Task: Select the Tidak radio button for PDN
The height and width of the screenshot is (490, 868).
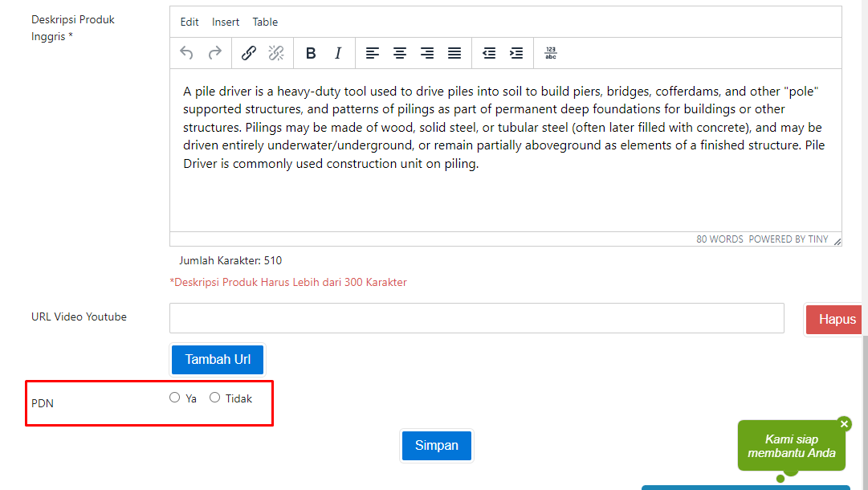Action: 214,398
